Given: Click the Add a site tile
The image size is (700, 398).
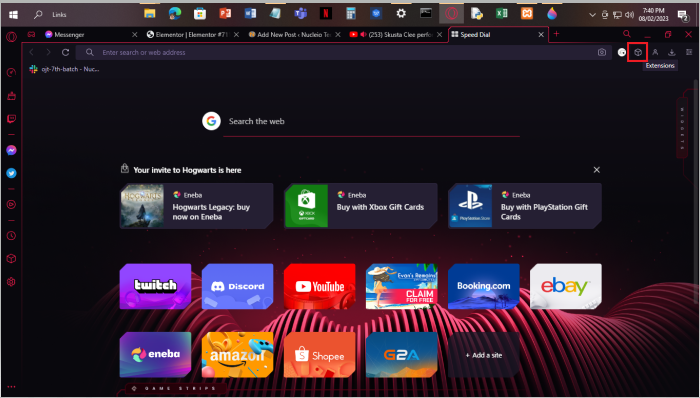Looking at the screenshot, I should [484, 355].
